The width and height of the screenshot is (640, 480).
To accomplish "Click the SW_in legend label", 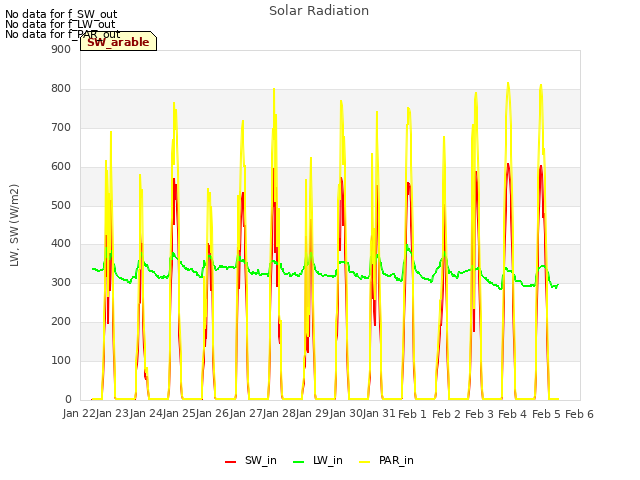I will (x=260, y=460).
